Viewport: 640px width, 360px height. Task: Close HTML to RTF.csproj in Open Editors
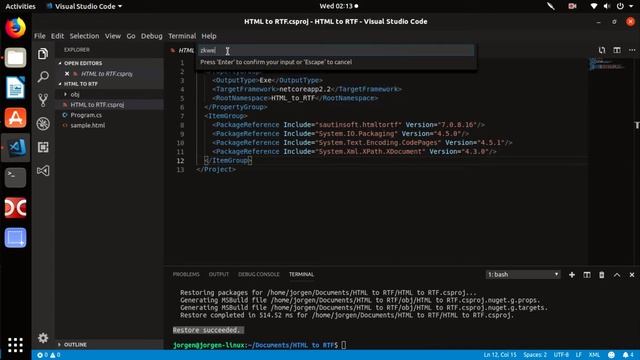67,74
